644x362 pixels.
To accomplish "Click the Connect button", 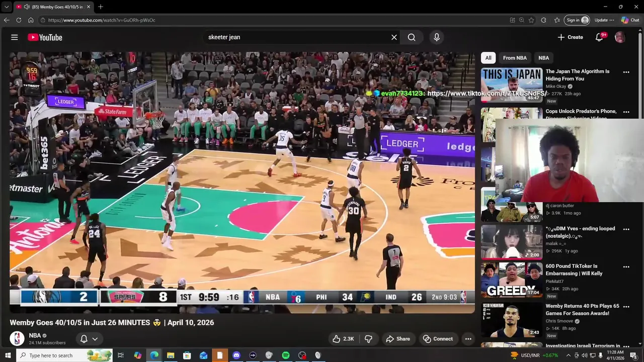I will click(x=438, y=339).
